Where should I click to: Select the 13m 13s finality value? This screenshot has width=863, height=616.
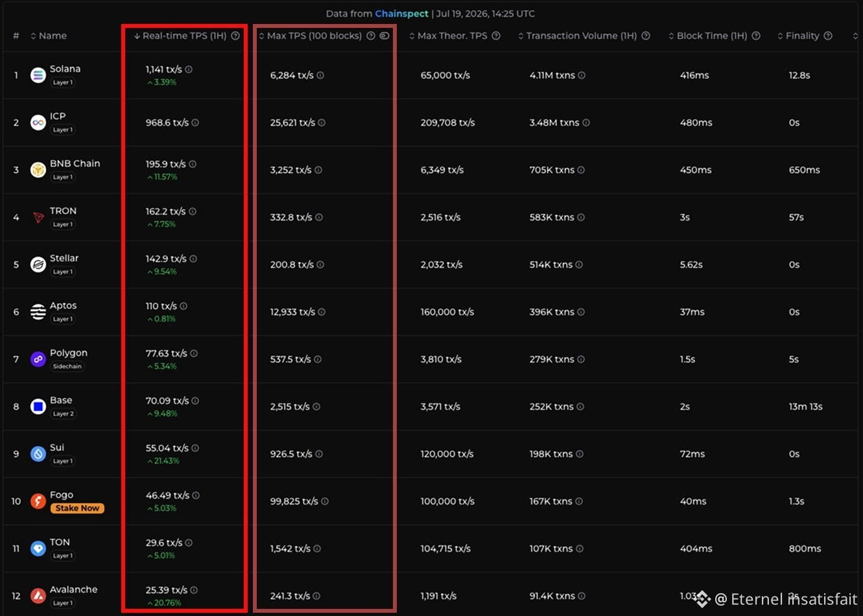(806, 407)
